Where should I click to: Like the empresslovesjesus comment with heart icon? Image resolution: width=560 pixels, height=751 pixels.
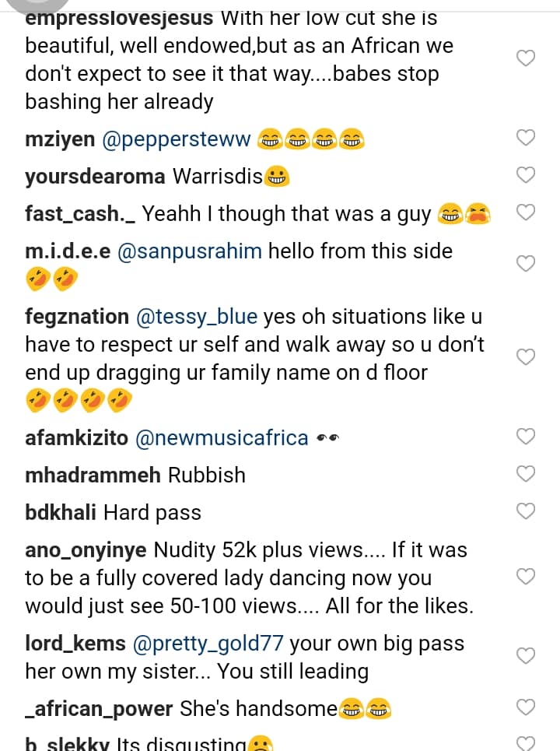527,58
